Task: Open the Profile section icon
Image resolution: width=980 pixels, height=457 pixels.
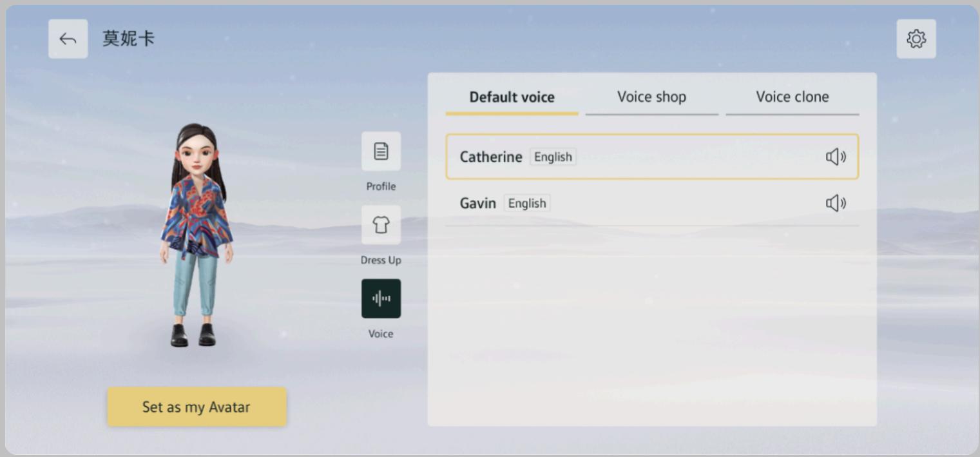Action: point(381,151)
